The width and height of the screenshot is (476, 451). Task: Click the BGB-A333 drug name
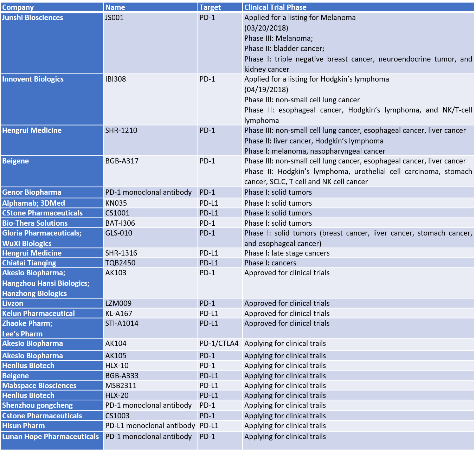pos(122,376)
